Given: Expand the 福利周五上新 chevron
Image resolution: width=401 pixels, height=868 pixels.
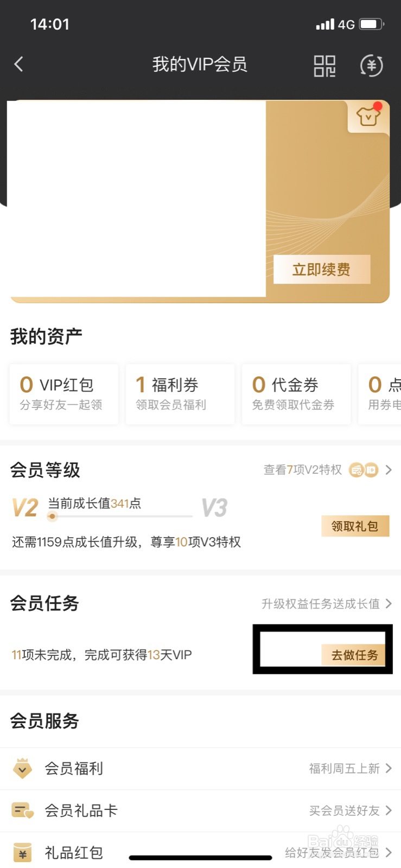Looking at the screenshot, I should point(389,768).
